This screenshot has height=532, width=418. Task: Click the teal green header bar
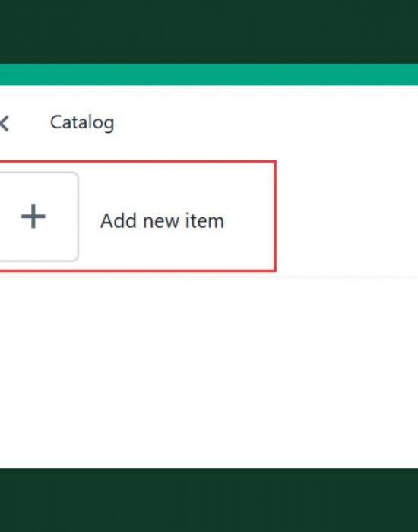coord(209,74)
